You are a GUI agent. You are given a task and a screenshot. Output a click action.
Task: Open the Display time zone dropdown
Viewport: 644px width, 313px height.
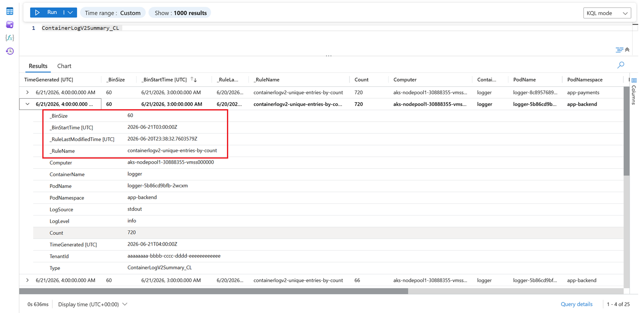coord(93,304)
